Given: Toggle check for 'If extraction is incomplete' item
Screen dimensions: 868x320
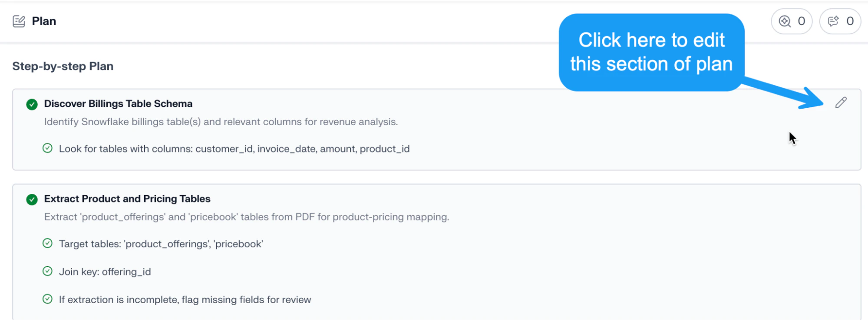Looking at the screenshot, I should (48, 299).
